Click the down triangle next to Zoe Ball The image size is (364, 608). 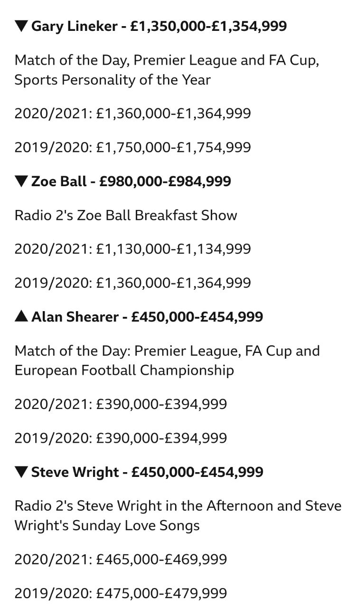point(21,181)
